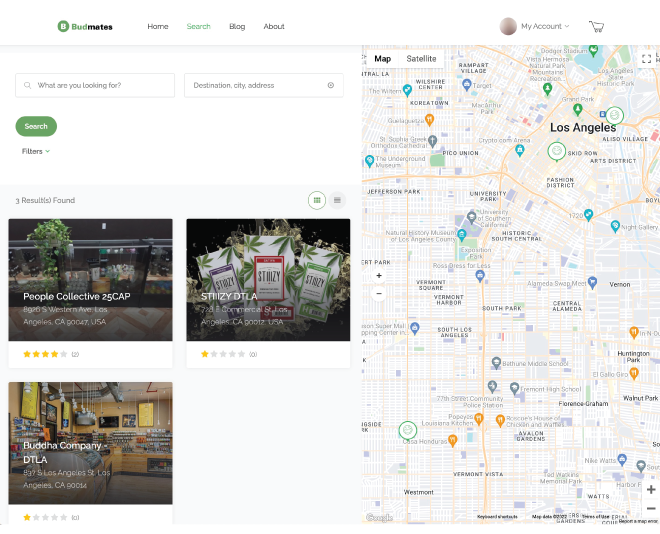This screenshot has height=534, width=660.
Task: Focus the 'What are you looking for?' field
Action: click(x=95, y=85)
